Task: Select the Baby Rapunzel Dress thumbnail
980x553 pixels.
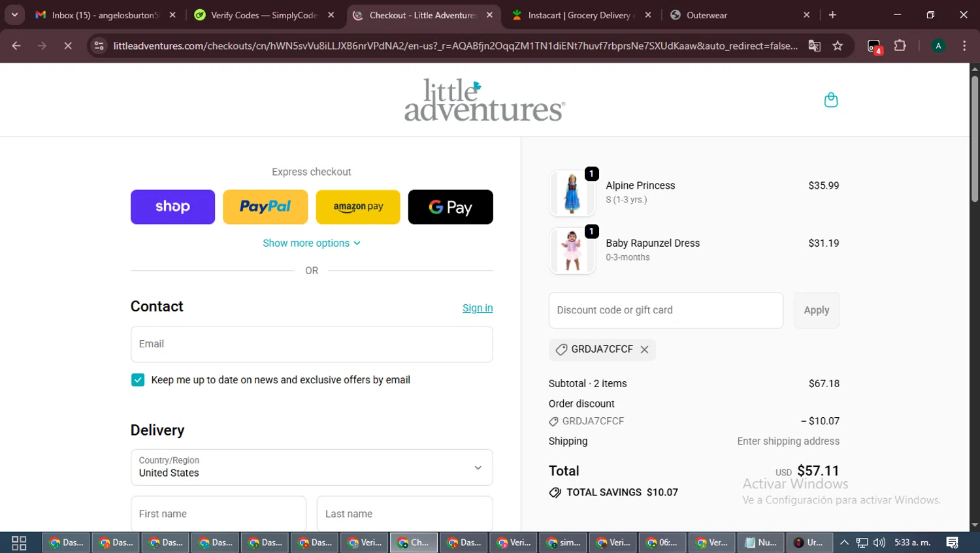Action: tap(572, 251)
